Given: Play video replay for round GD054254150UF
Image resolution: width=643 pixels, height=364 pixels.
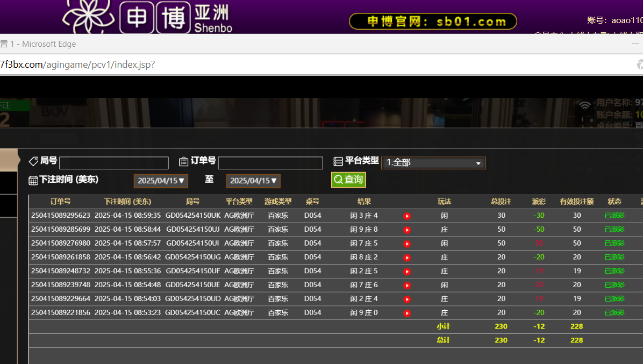Looking at the screenshot, I should click(407, 272).
